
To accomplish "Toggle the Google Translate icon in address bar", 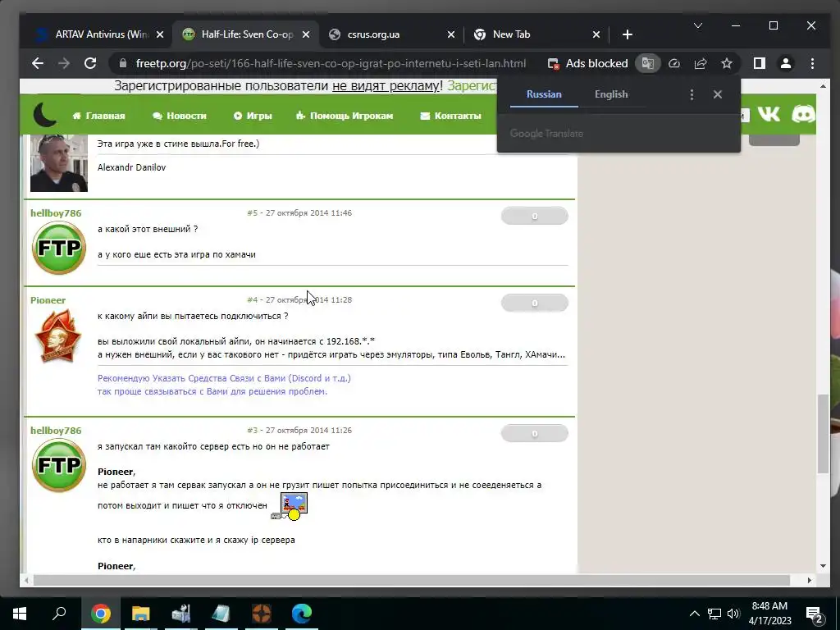I will [x=648, y=63].
